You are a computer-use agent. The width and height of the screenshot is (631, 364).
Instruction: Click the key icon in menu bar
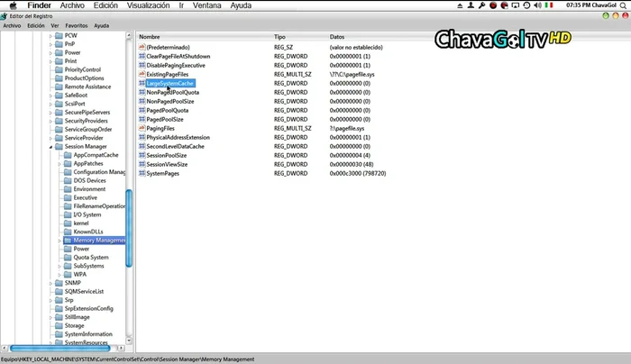(x=481, y=5)
